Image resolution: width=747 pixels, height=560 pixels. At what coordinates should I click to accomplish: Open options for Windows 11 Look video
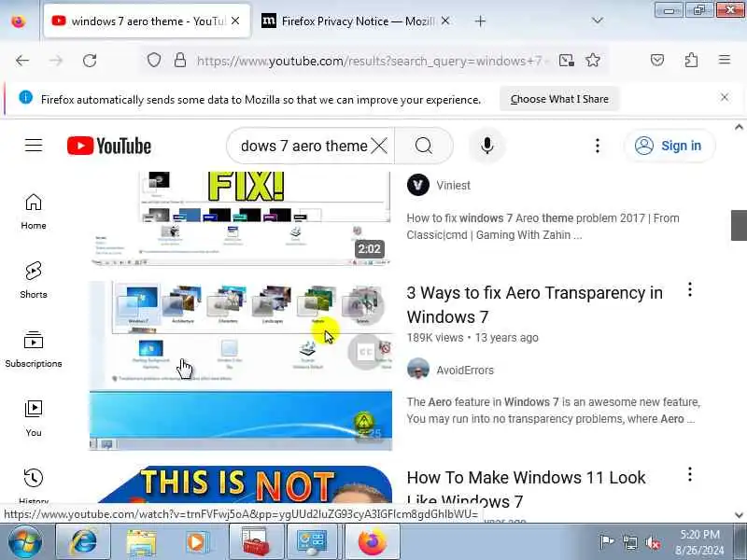(x=689, y=474)
